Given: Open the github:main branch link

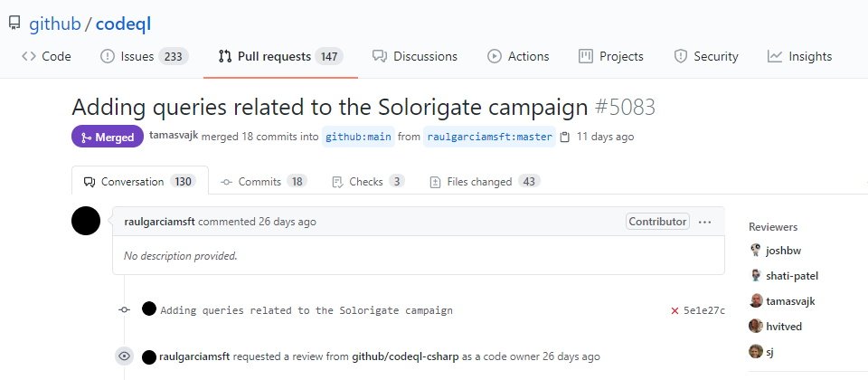Looking at the screenshot, I should (358, 137).
